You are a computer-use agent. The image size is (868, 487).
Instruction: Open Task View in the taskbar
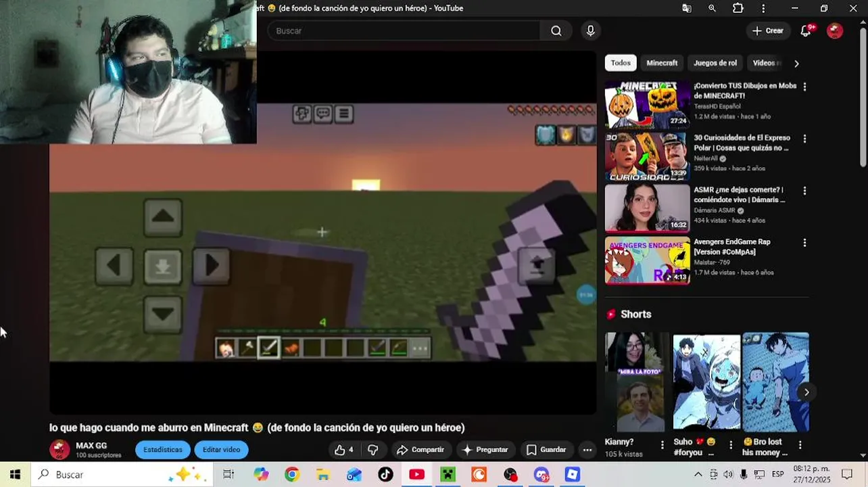tap(228, 474)
